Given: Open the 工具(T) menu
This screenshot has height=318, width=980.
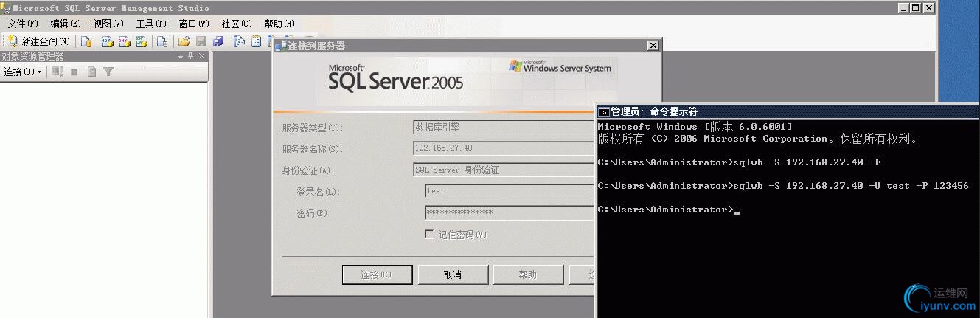Looking at the screenshot, I should pyautogui.click(x=151, y=24).
